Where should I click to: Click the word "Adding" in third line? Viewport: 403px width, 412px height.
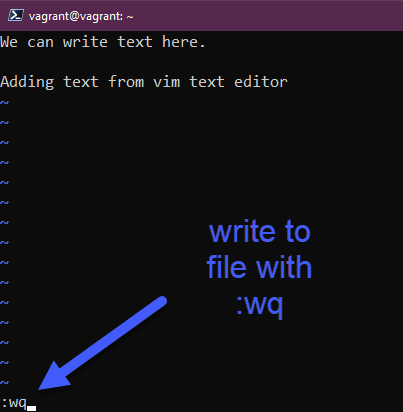pos(27,82)
